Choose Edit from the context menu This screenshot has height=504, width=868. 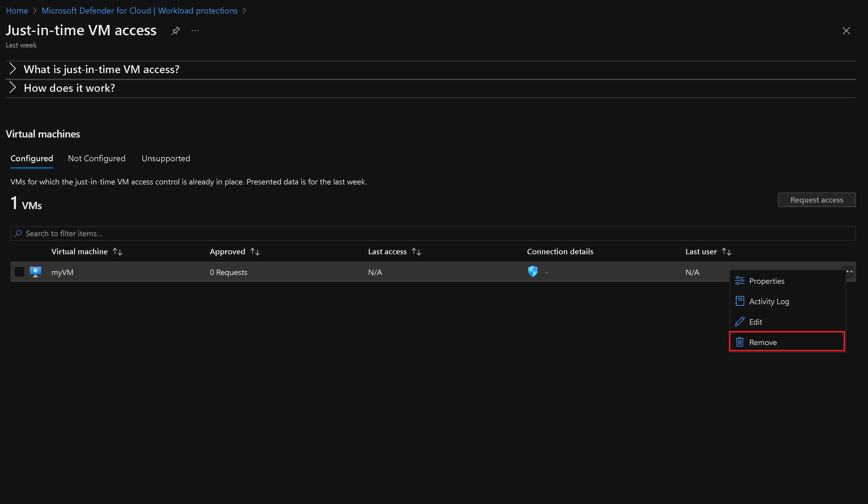click(x=787, y=322)
